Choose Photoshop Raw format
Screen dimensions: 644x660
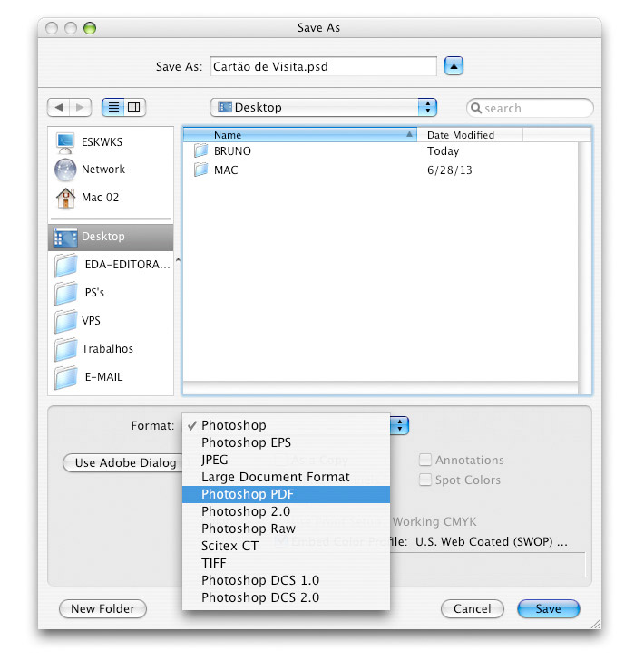[286, 529]
